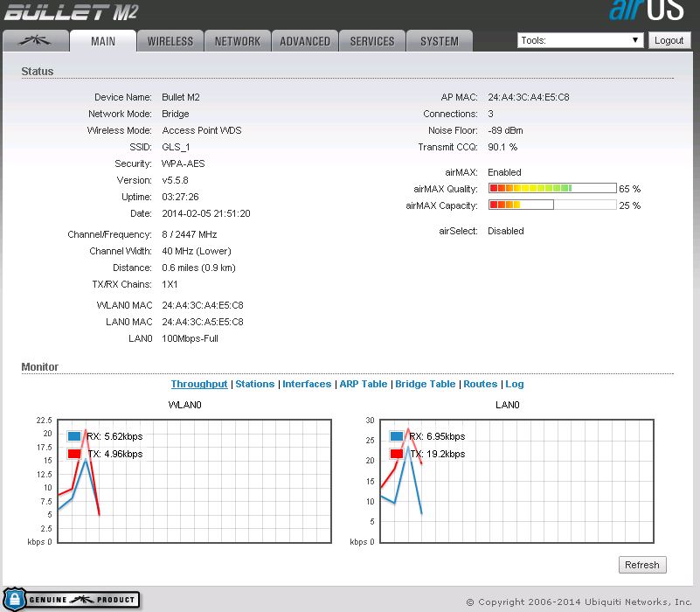Click the Monitor section heading
The image size is (700, 612).
coord(39,366)
